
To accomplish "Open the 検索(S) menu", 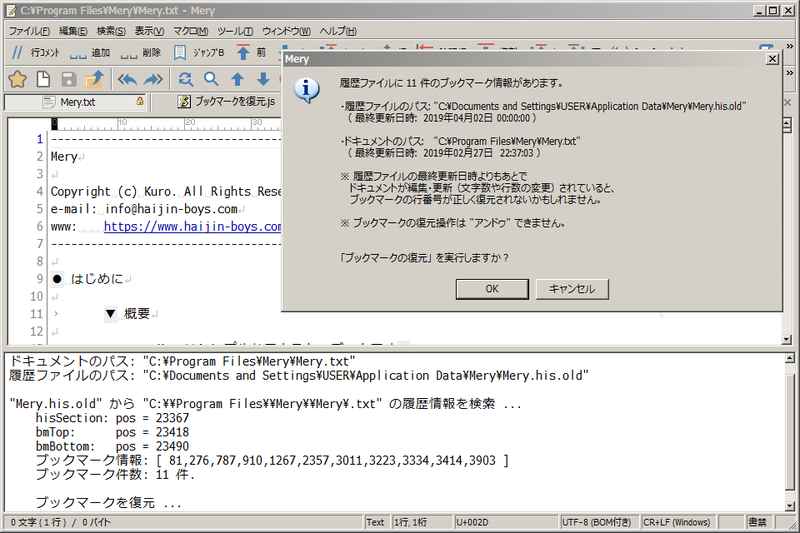I will (111, 31).
